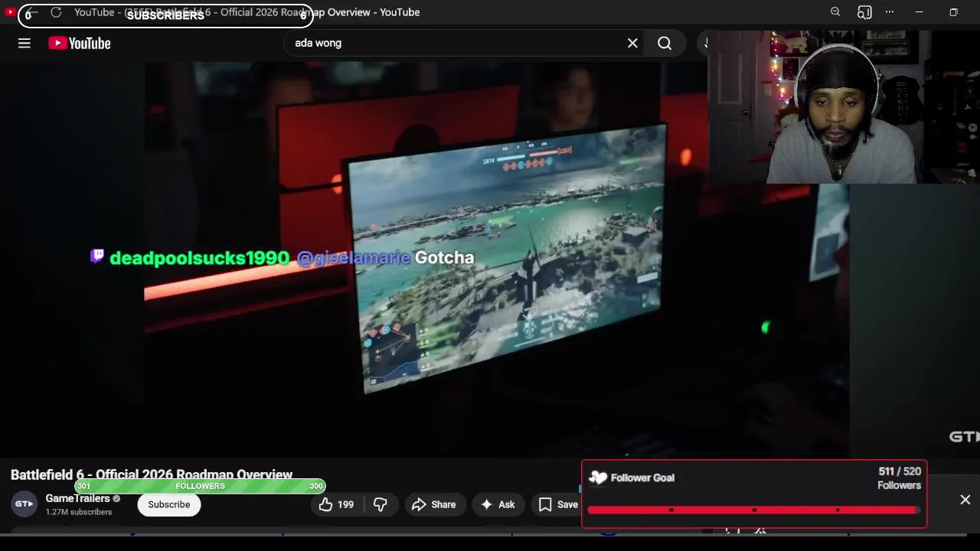Viewport: 980px width, 551px height.
Task: Click the YouTube favicon in the title bar
Action: pyautogui.click(x=11, y=12)
